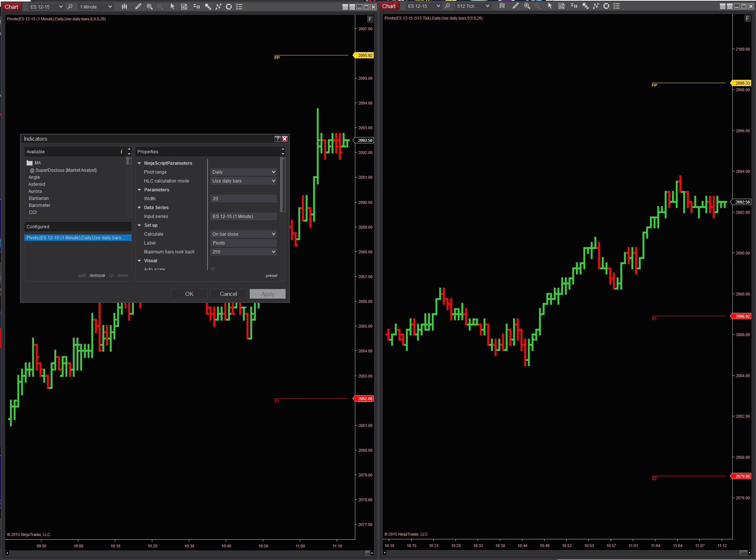Click the Strategies circular icon in left chart

pyautogui.click(x=229, y=7)
